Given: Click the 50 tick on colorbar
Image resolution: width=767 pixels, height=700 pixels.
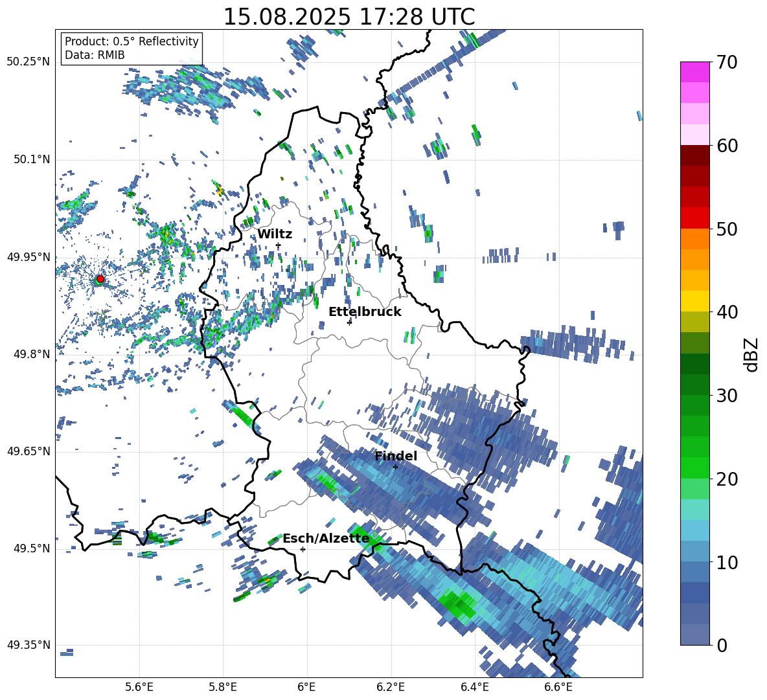Looking at the screenshot, I should click(x=727, y=229).
